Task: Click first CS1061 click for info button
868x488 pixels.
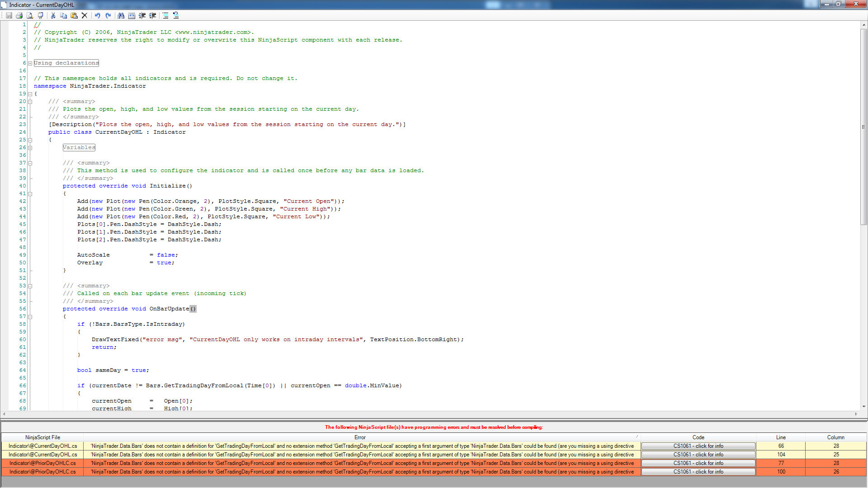Action: (x=698, y=446)
